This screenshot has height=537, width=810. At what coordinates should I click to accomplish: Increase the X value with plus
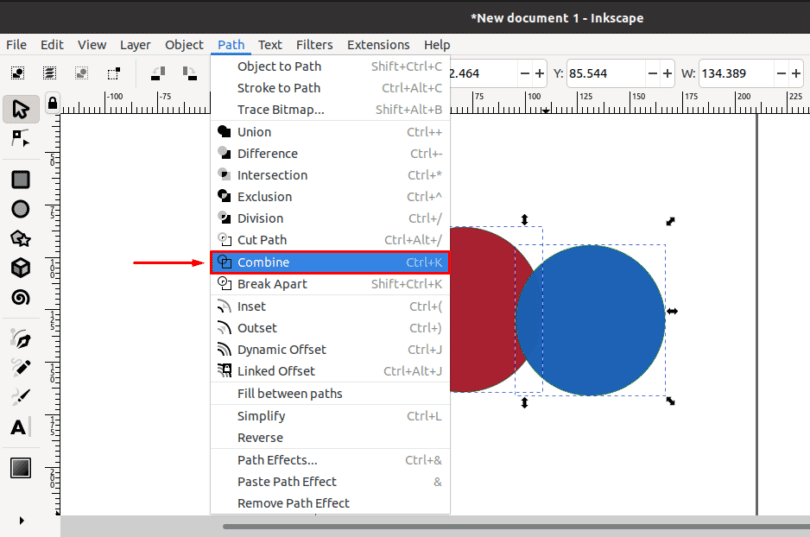[x=540, y=73]
